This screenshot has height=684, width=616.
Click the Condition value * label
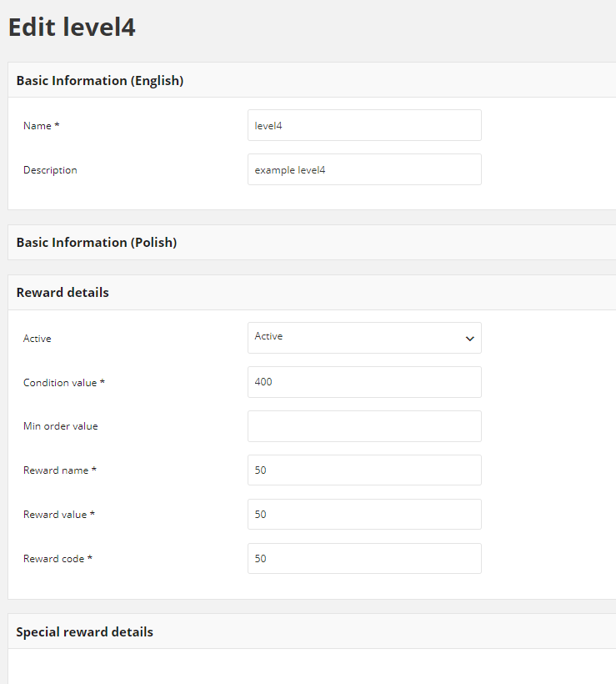click(x=64, y=383)
